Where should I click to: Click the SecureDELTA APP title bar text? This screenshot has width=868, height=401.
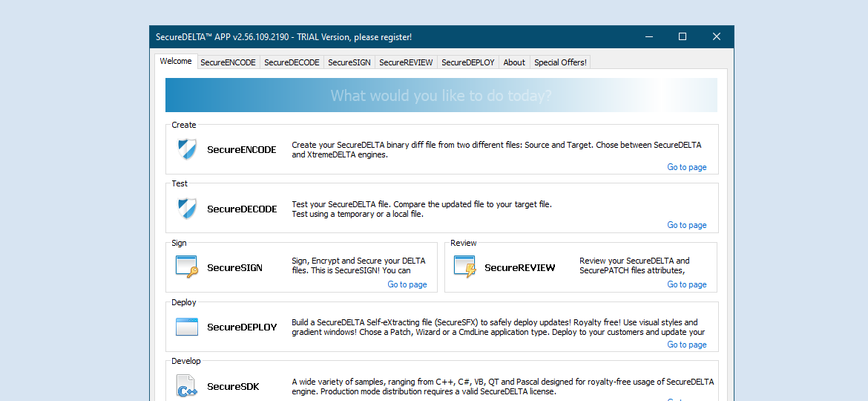point(283,37)
